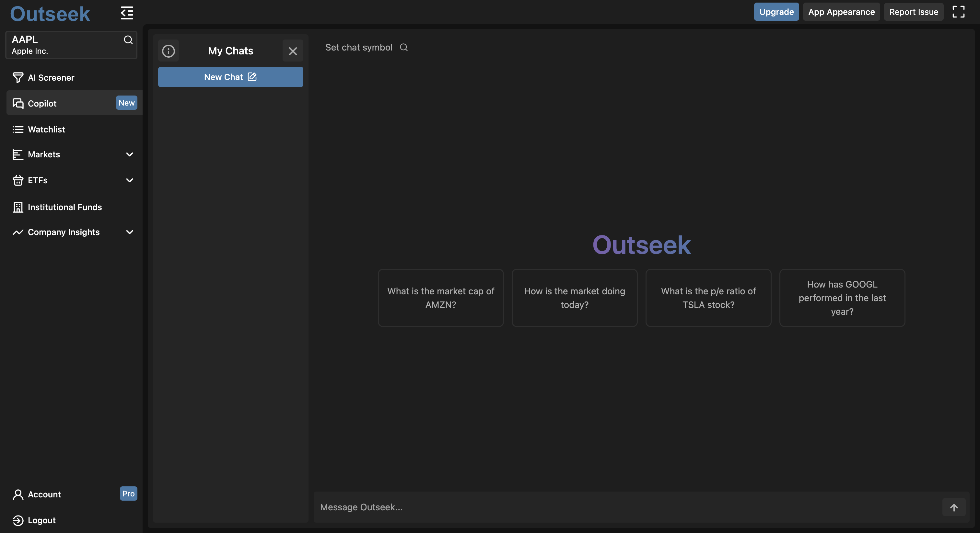This screenshot has height=533, width=980.
Task: Open the AI Screener page
Action: [51, 78]
